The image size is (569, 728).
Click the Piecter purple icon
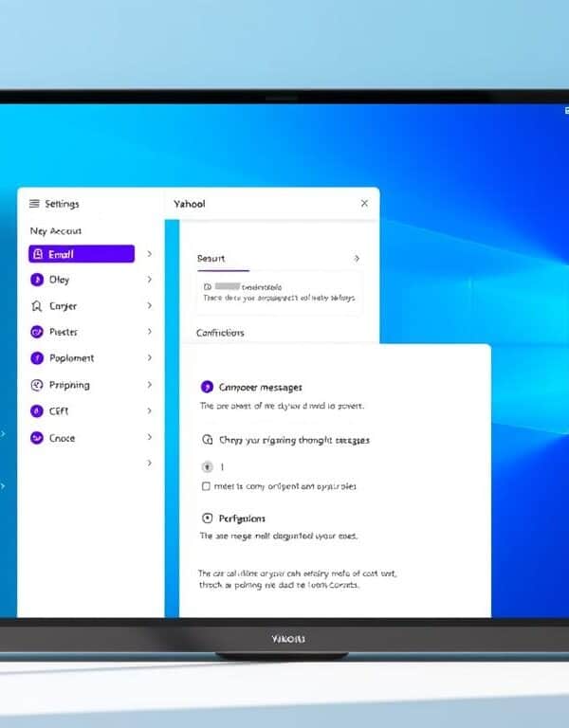point(37,332)
